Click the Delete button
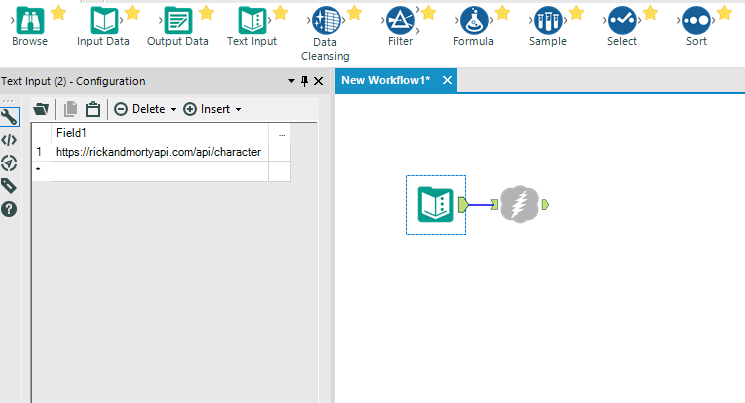The image size is (745, 403). click(x=140, y=109)
